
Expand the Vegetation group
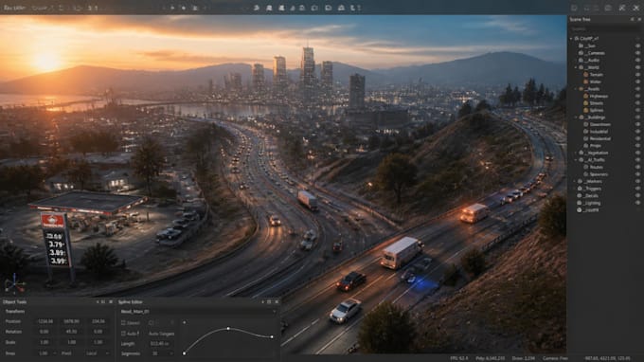point(576,153)
